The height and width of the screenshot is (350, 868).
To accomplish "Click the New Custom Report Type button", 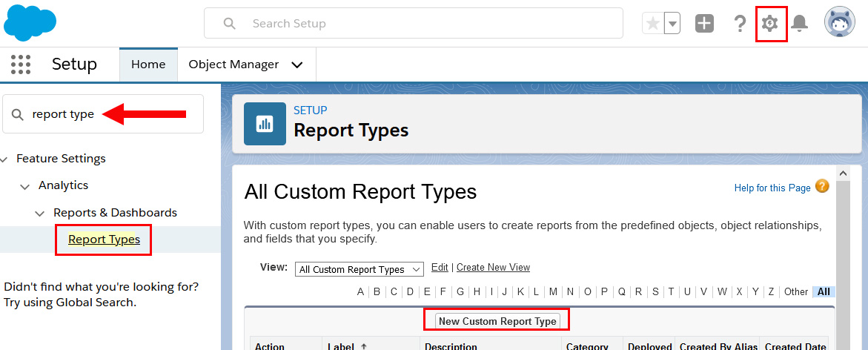I will (x=497, y=321).
